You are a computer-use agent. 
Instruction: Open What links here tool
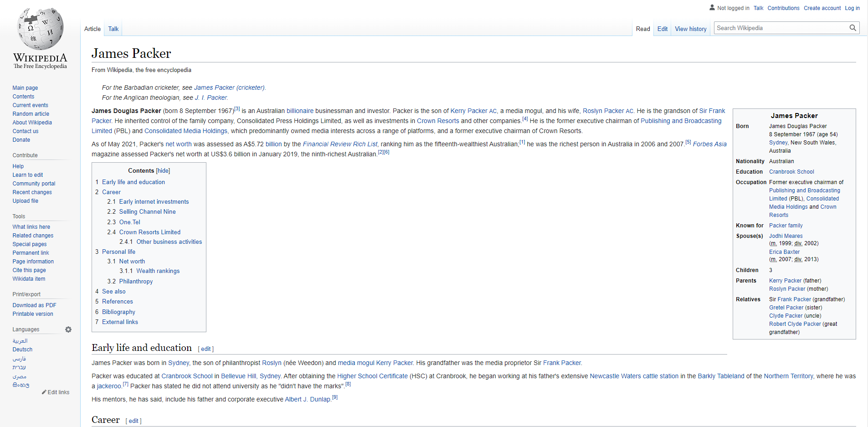pyautogui.click(x=31, y=227)
